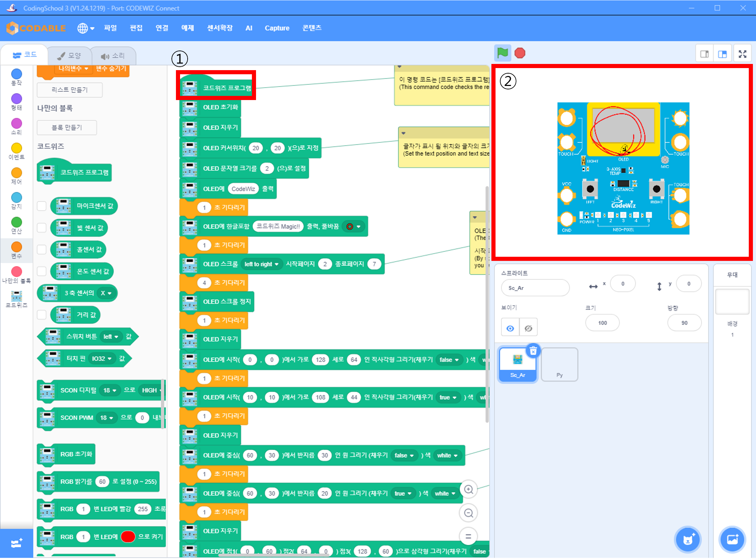Check the 거리 값 reporter checkbox
756x559 pixels.
click(42, 315)
